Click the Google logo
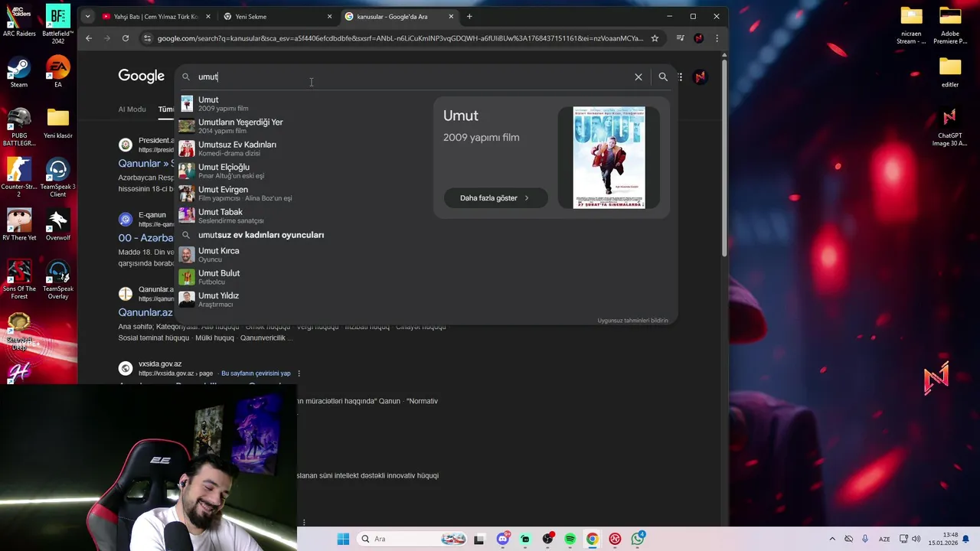The width and height of the screenshot is (980, 551). 142,76
